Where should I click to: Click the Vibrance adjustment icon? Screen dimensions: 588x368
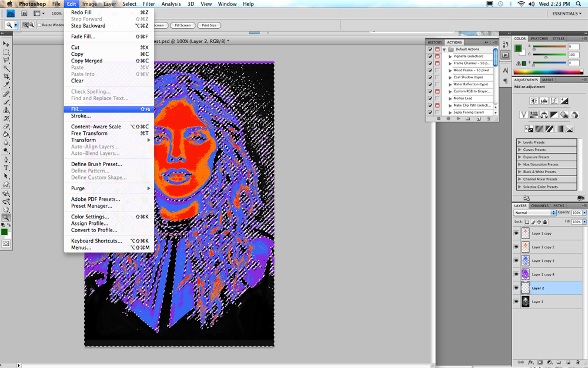point(523,115)
